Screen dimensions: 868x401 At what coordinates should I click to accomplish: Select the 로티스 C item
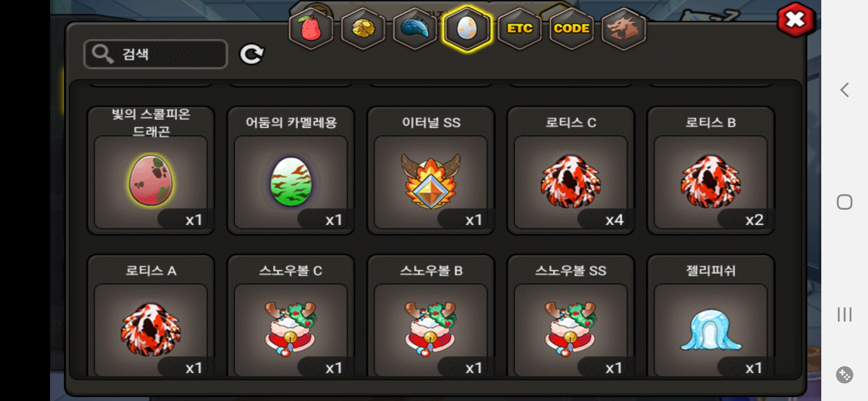click(x=571, y=171)
